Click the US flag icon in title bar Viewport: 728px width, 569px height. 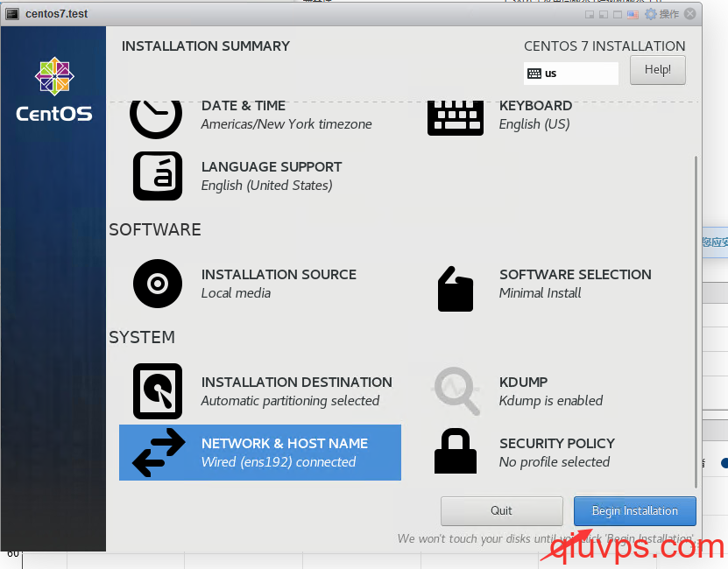(x=633, y=14)
